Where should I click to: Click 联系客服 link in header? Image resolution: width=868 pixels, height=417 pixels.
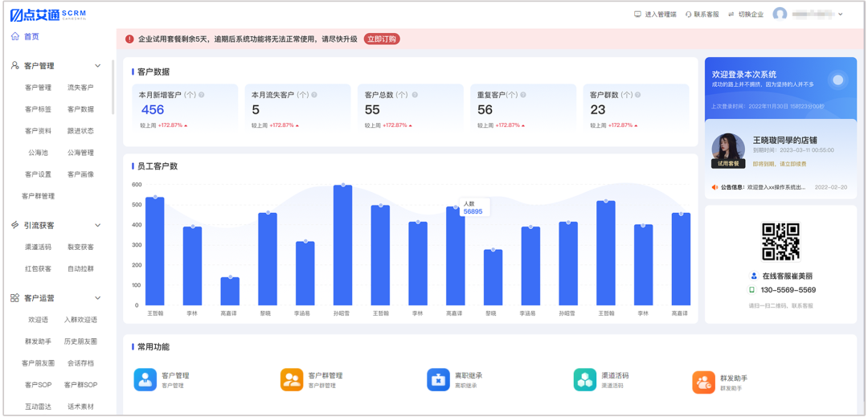point(706,14)
